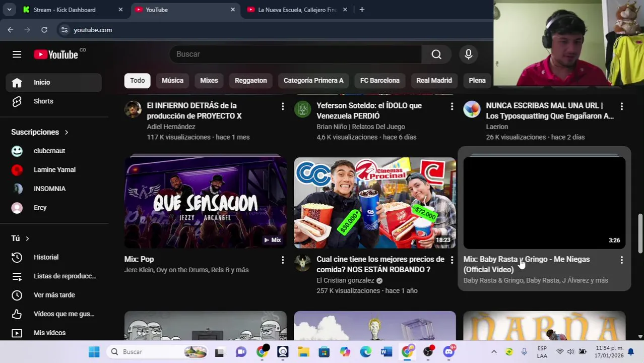Open Listas de reproducción in sidebar

tap(54, 276)
